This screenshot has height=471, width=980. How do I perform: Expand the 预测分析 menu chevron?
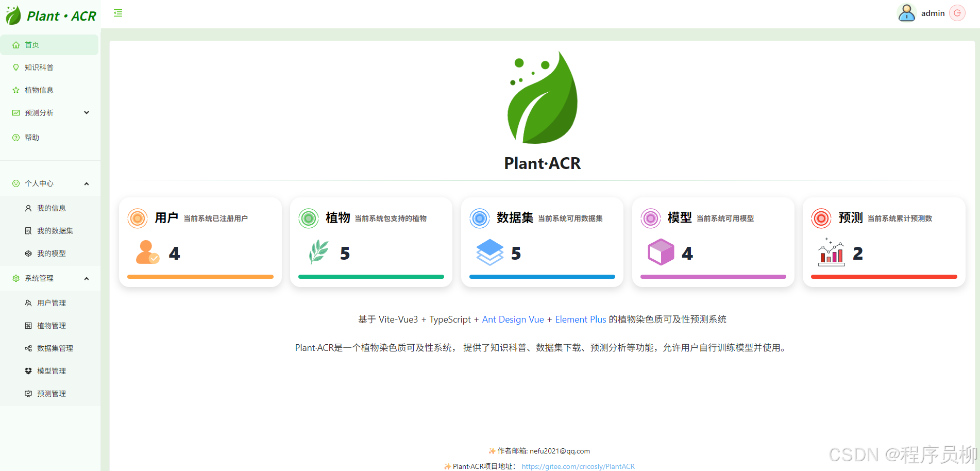[86, 112]
